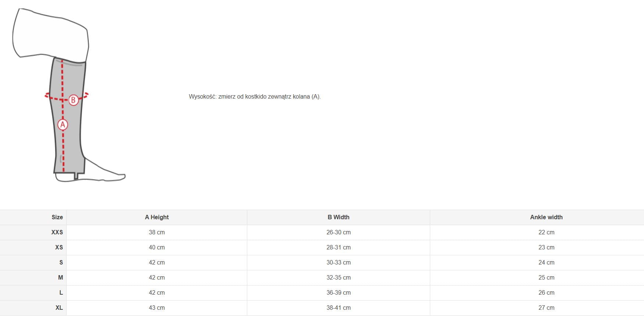Screen dimensions: 644x316
Task: Click the 36-39 cm width cell
Action: click(x=338, y=293)
